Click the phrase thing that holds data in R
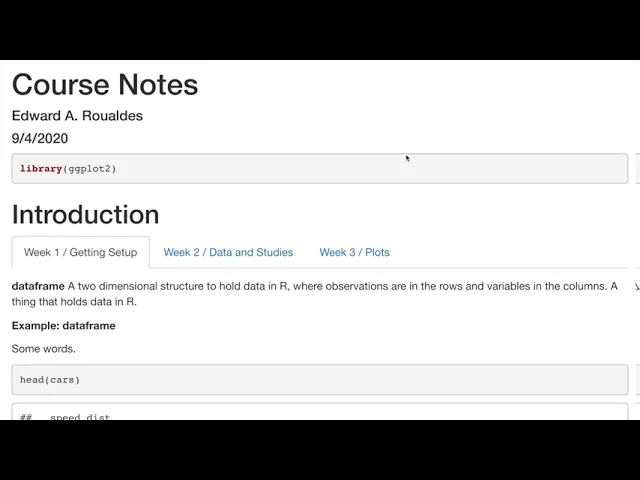This screenshot has height=480, width=640. tap(74, 302)
